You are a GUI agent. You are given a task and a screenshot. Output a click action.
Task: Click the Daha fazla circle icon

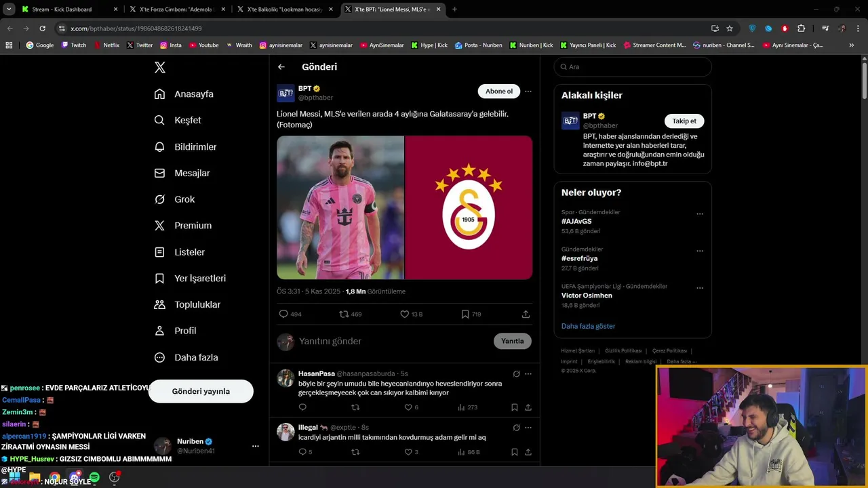159,357
